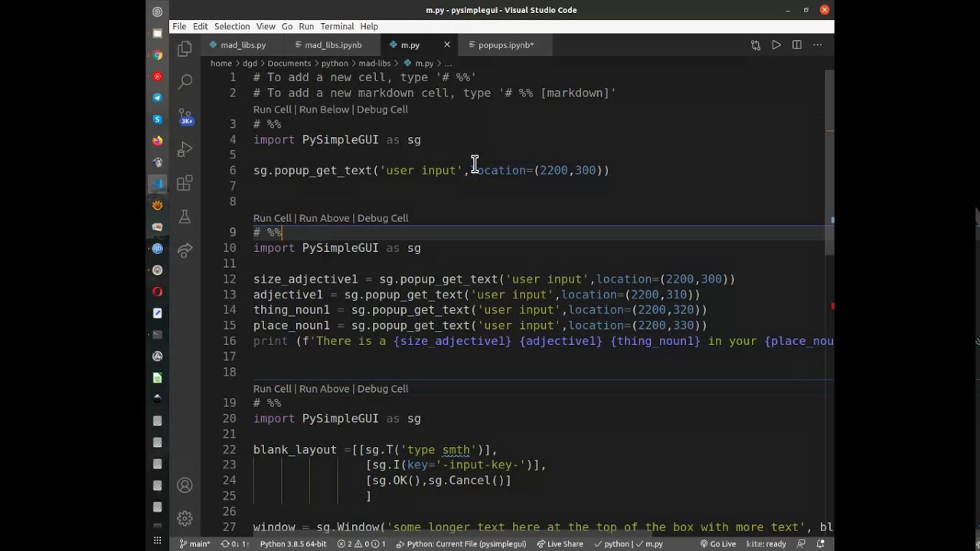Open the Explorer view in activity bar
The width and height of the screenshot is (980, 551).
tap(185, 50)
